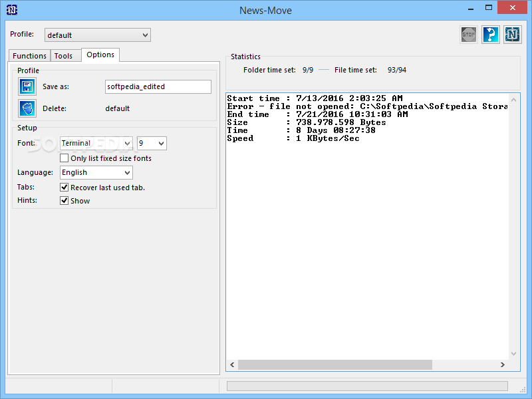The height and width of the screenshot is (399, 532).
Task: Open the font size dropdown 9
Action: tap(152, 143)
